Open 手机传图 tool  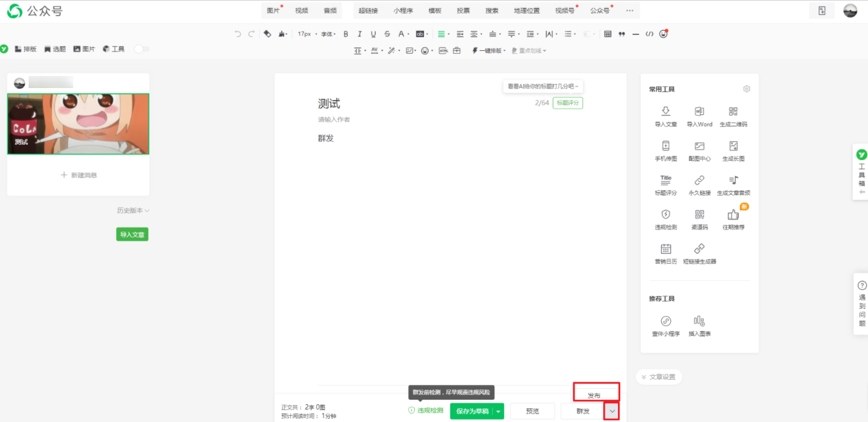click(665, 151)
